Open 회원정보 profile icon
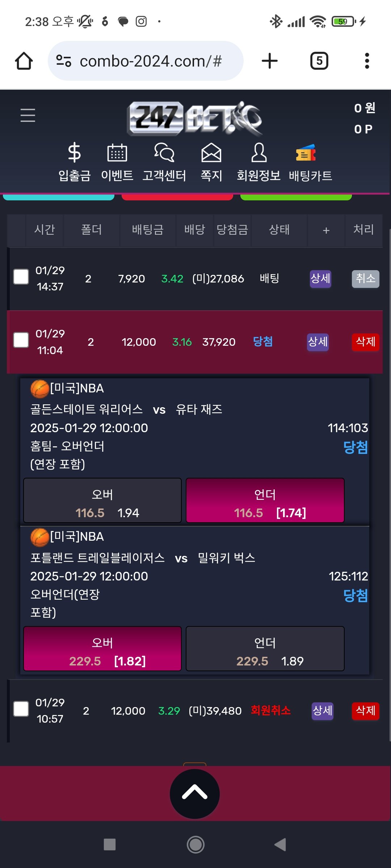 pyautogui.click(x=258, y=153)
